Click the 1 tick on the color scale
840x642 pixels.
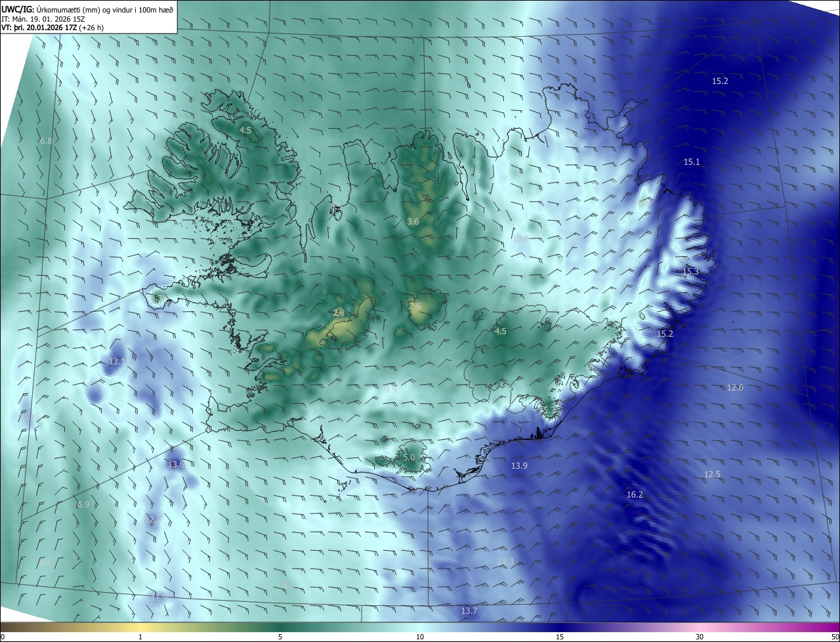140,637
